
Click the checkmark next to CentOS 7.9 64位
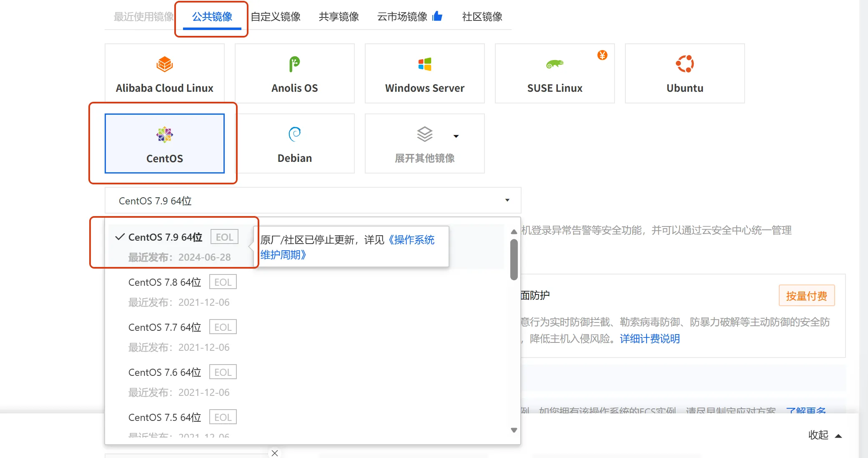coord(120,237)
